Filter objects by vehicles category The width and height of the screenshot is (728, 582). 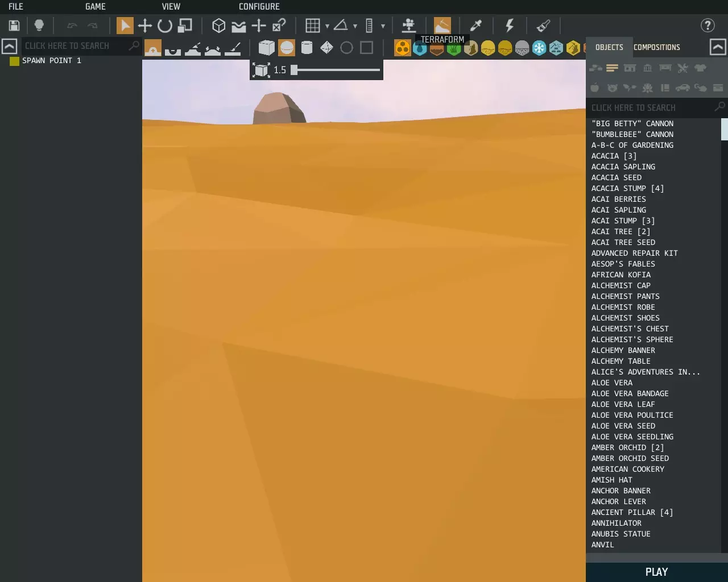682,88
